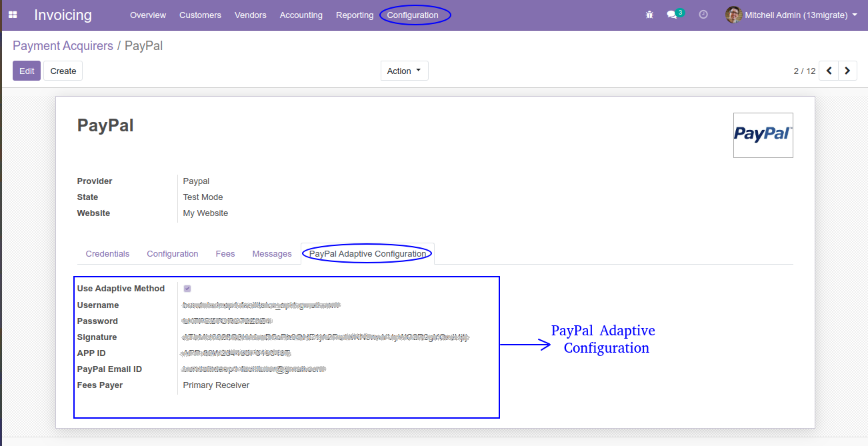Click the Create button
Screen dimensions: 868x446
(63, 71)
